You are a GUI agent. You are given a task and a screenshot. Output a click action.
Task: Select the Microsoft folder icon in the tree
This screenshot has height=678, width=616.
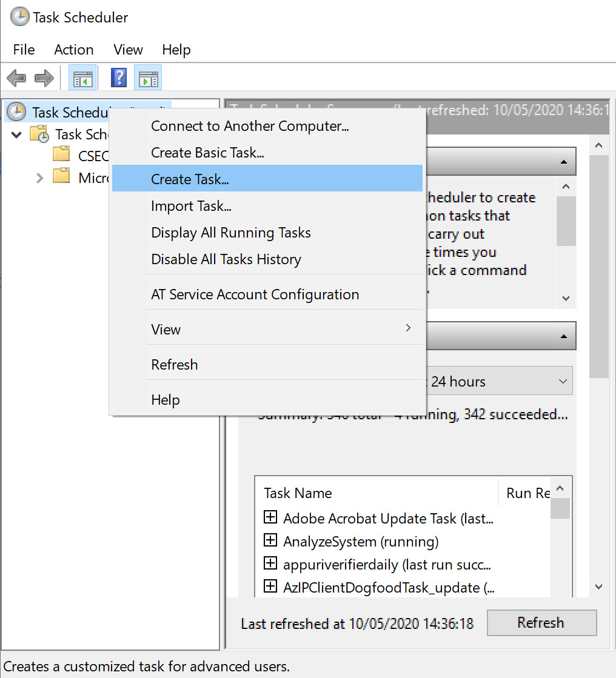click(61, 178)
